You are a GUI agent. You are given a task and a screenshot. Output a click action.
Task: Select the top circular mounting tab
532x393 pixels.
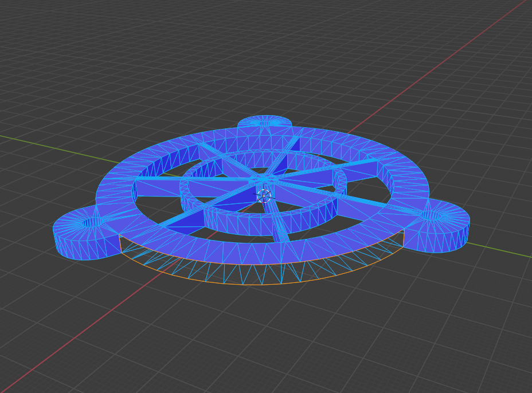point(264,122)
